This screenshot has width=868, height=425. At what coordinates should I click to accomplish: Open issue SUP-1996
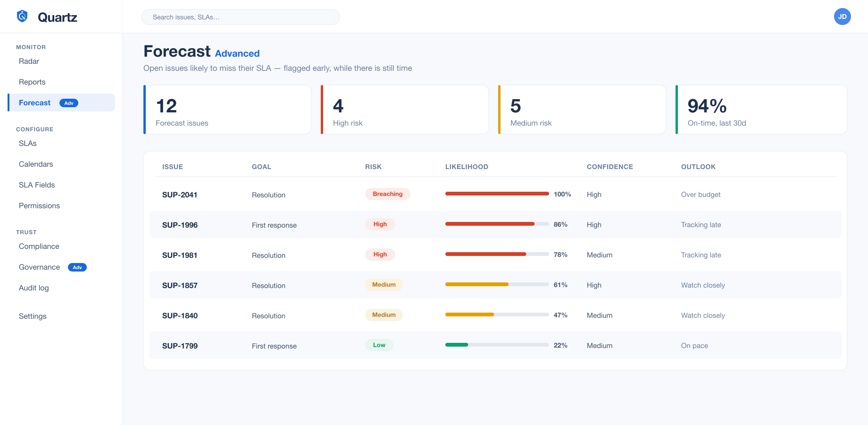click(180, 225)
